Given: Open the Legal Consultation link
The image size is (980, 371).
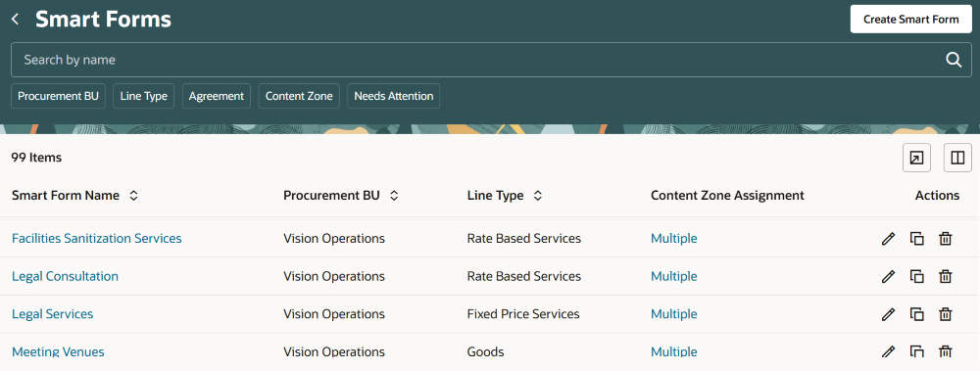Looking at the screenshot, I should click(65, 276).
